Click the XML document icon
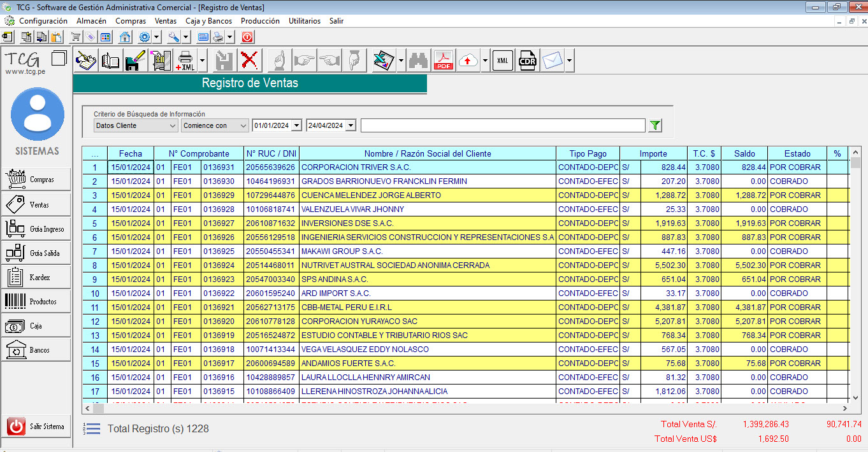The image size is (868, 452). (x=503, y=61)
